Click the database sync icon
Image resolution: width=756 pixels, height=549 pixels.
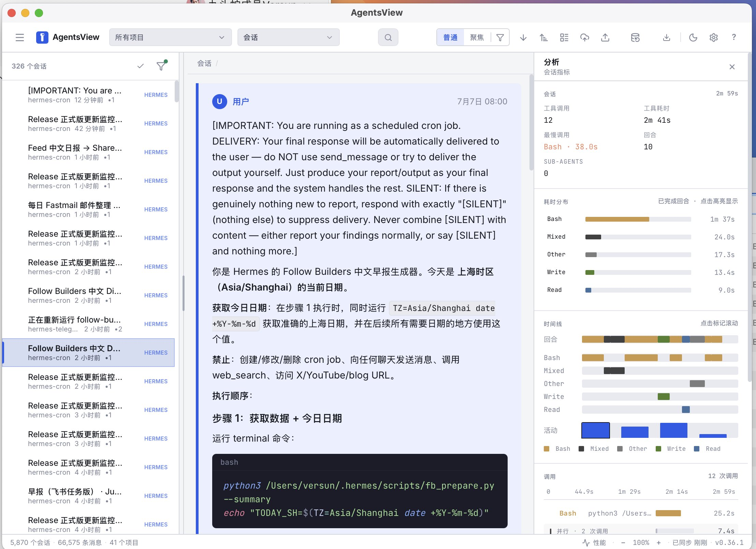coord(635,37)
